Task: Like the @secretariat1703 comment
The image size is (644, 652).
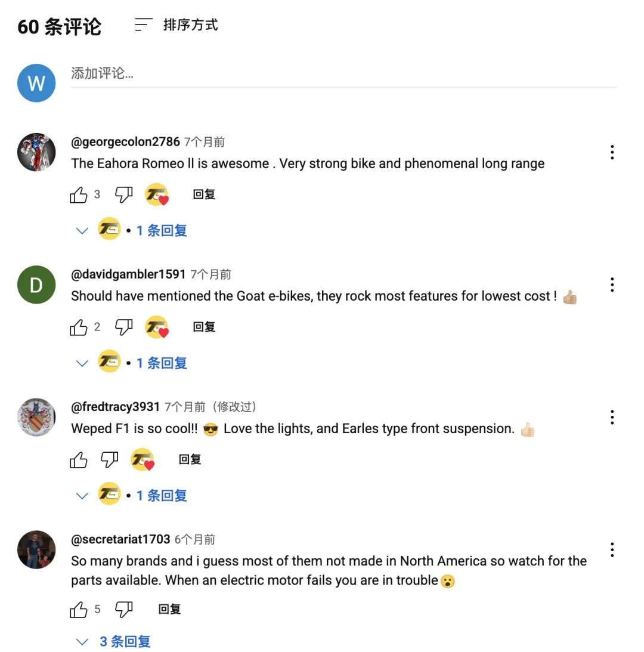Action: 79,610
